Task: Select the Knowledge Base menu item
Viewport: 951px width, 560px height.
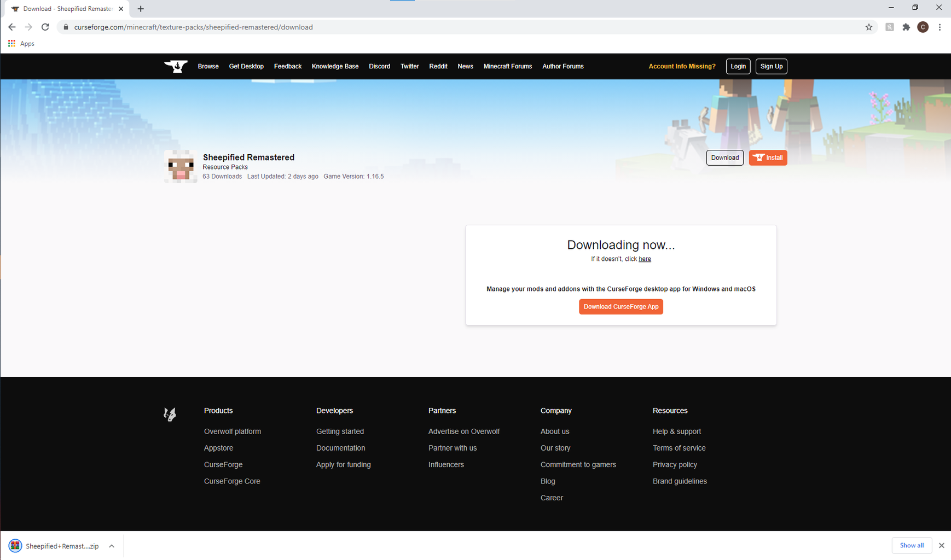Action: pyautogui.click(x=335, y=66)
